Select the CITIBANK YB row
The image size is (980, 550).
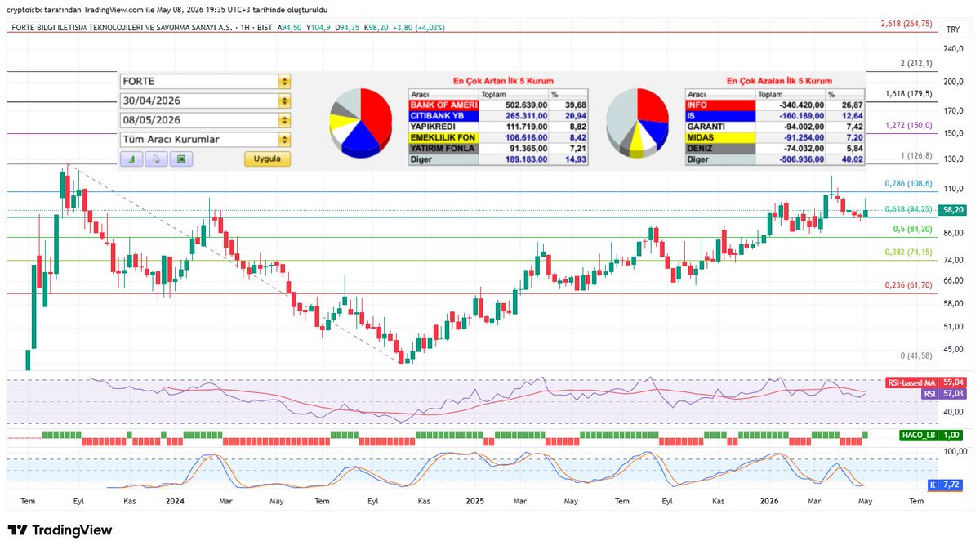(x=498, y=116)
